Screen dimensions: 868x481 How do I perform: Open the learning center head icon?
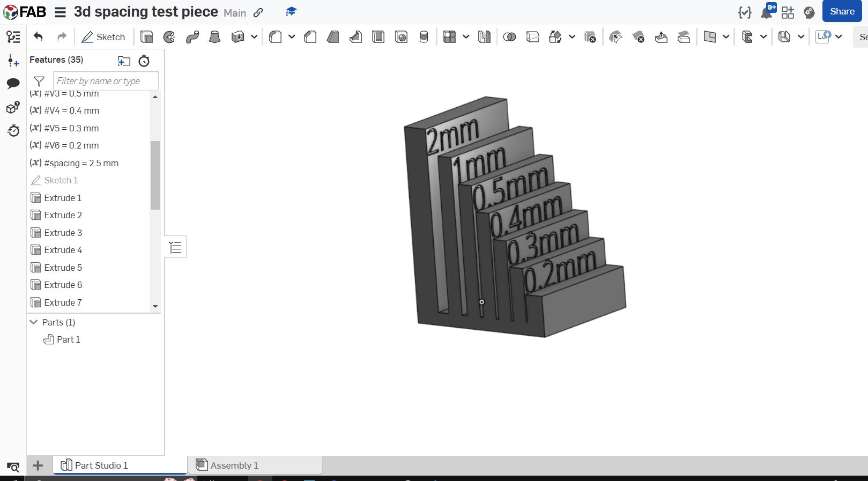pyautogui.click(x=809, y=12)
